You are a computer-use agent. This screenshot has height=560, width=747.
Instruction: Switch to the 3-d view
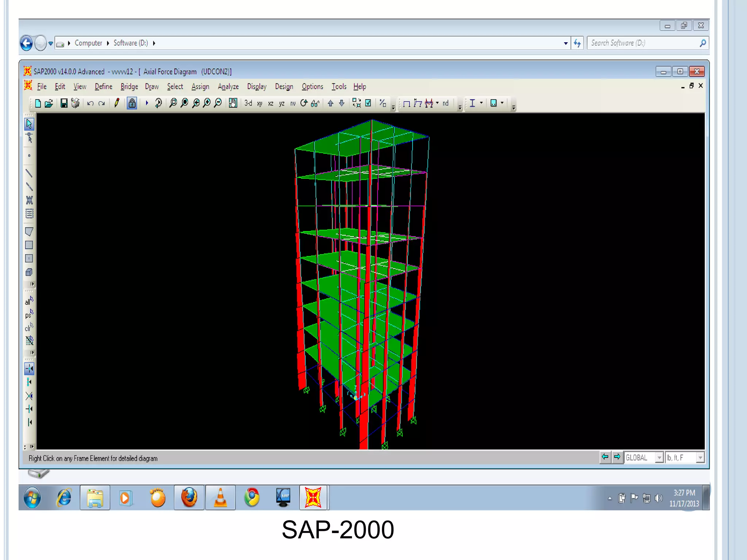tap(248, 103)
